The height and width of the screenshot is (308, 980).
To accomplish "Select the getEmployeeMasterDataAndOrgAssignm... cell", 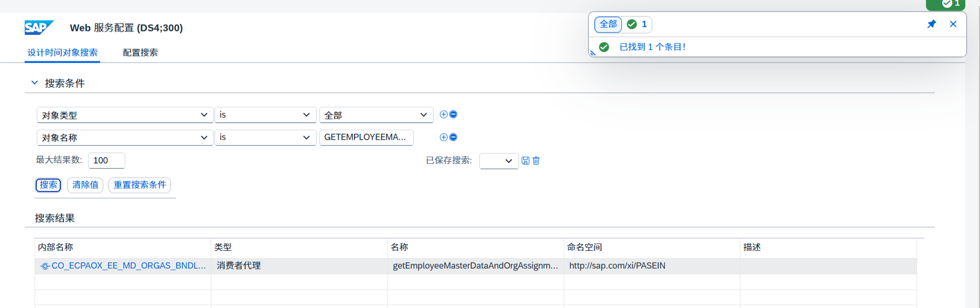I will pos(476,266).
